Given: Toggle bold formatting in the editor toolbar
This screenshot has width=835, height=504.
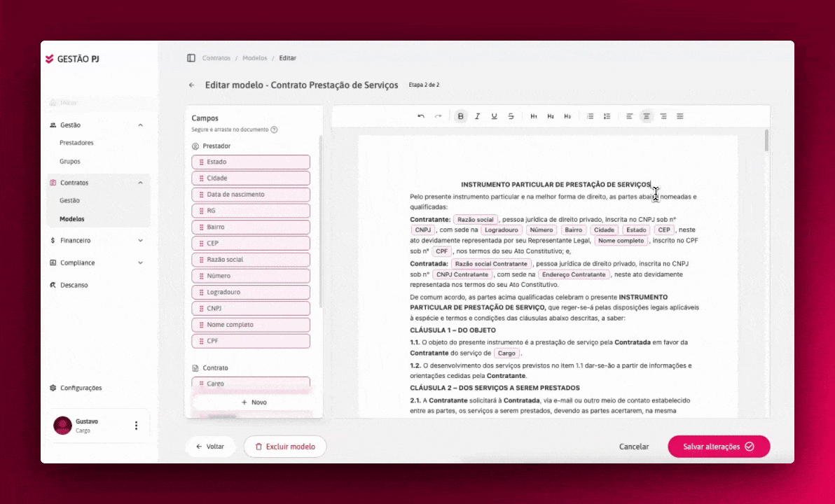Looking at the screenshot, I should point(461,116).
